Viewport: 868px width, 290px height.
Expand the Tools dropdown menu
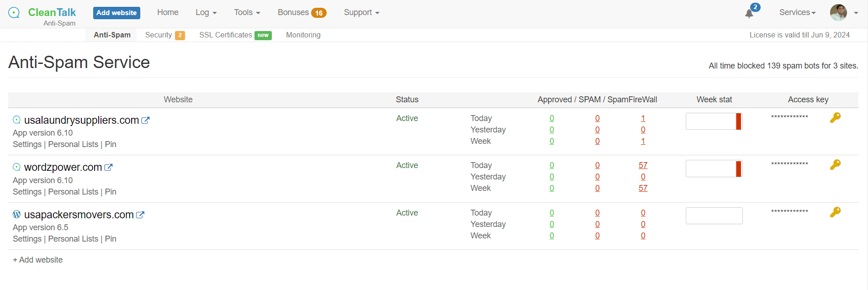click(x=247, y=12)
